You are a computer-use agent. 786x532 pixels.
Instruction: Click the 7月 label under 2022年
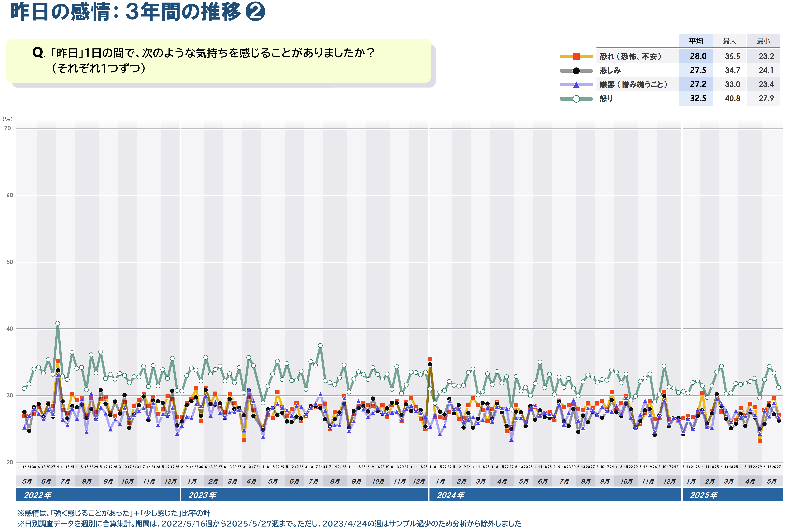click(65, 481)
